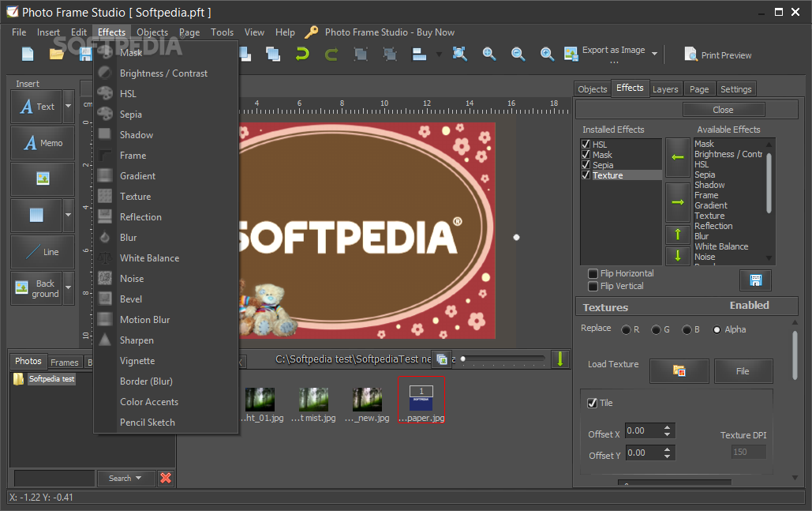This screenshot has width=812, height=511.
Task: Select the Line tool
Action: click(x=43, y=252)
